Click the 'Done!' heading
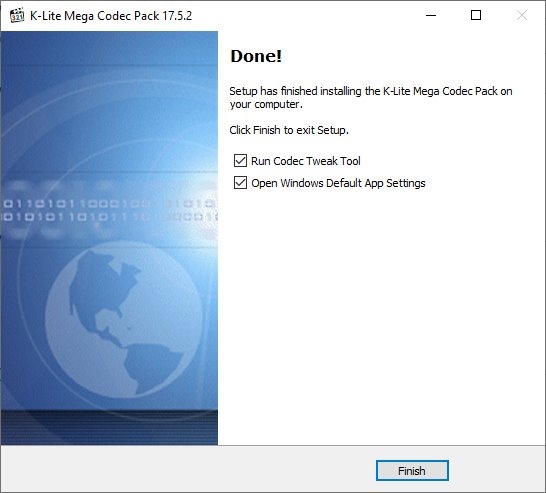 click(256, 56)
